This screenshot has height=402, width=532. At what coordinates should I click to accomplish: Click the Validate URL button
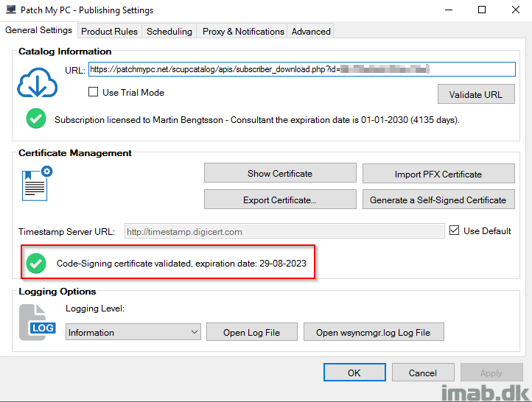476,94
